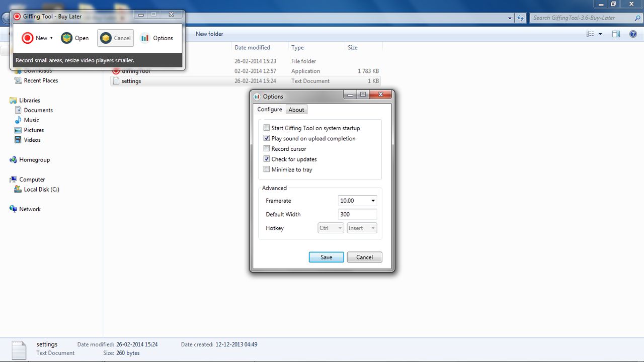Click 'Size: 260 bytes' in the details pane
The width and height of the screenshot is (644, 362).
click(121, 353)
